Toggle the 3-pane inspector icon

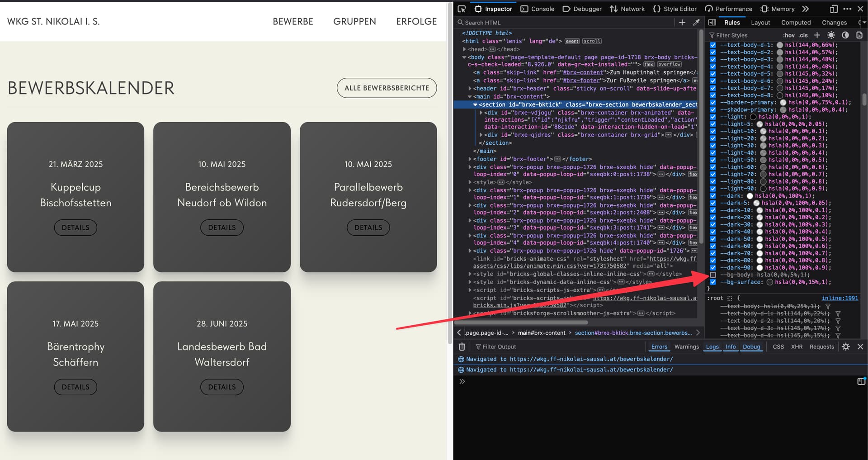(x=712, y=22)
